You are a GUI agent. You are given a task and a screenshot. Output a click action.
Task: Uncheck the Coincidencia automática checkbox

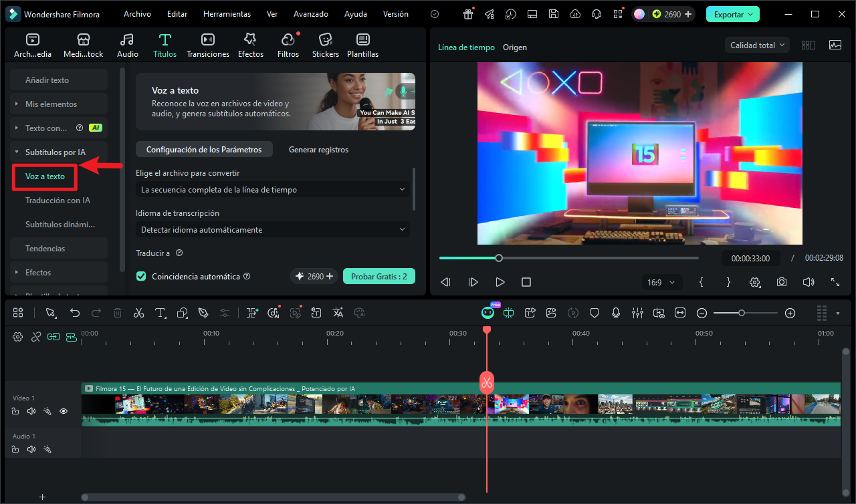click(x=141, y=276)
